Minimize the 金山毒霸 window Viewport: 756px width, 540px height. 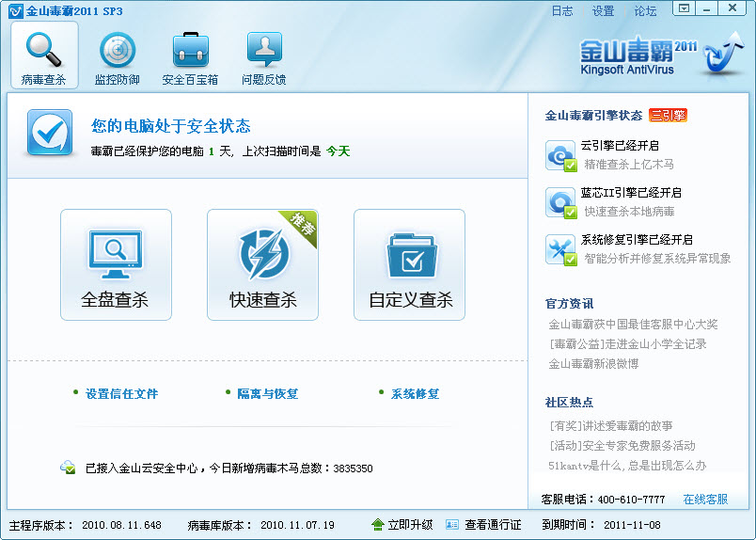click(x=706, y=8)
